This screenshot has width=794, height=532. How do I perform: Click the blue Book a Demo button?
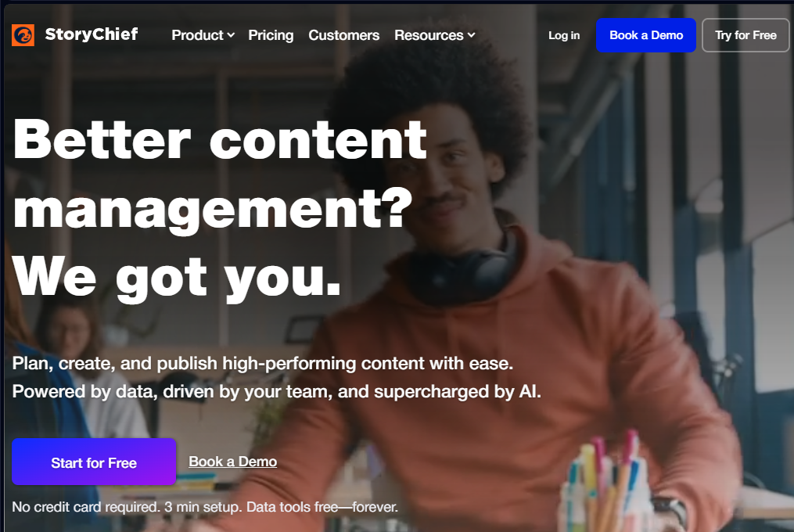click(x=646, y=35)
